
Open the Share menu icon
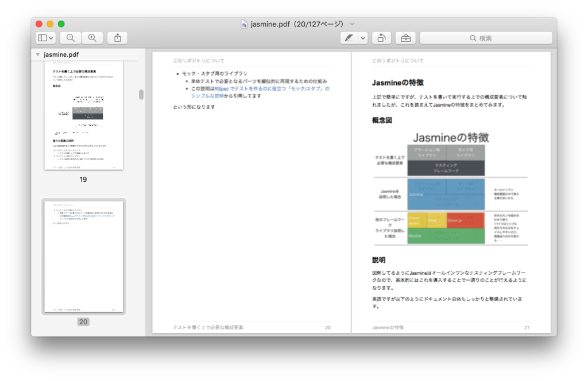click(117, 38)
